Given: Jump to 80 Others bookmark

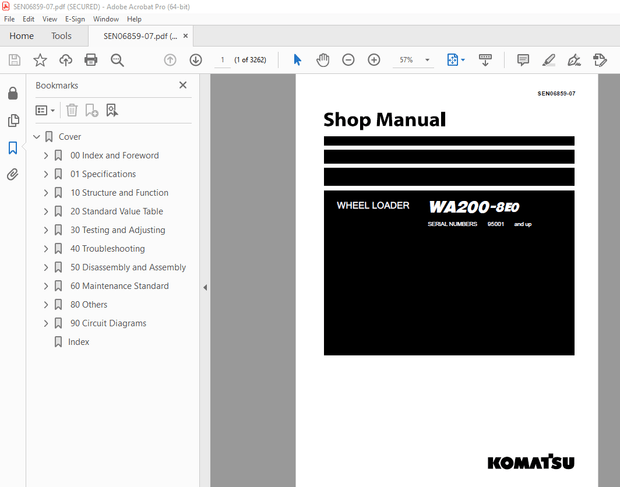Looking at the screenshot, I should [x=89, y=305].
